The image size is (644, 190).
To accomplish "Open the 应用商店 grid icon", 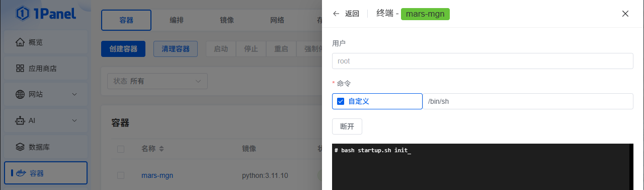I will [x=20, y=69].
